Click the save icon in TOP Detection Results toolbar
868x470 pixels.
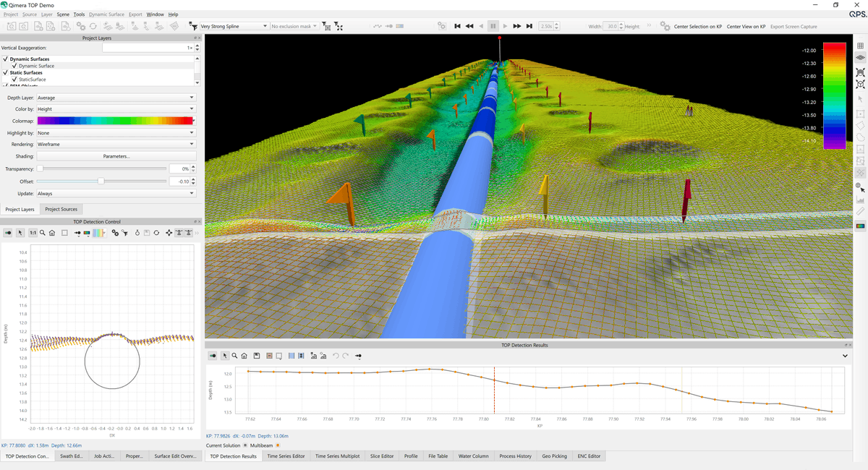tap(256, 356)
